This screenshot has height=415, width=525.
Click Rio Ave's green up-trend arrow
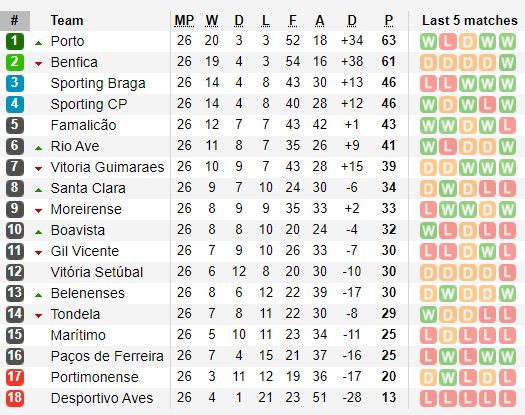[39, 148]
